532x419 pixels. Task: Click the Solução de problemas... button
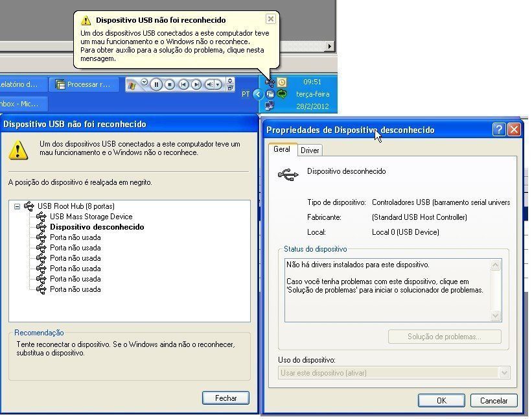point(445,337)
